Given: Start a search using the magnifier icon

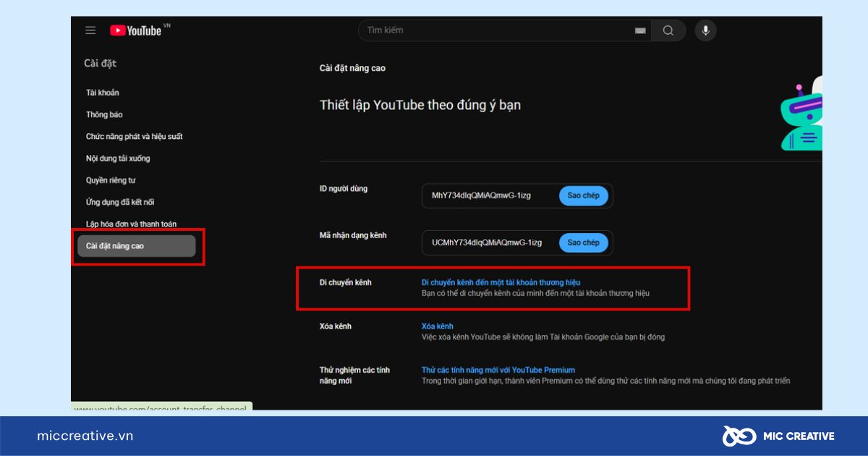Looking at the screenshot, I should (668, 30).
